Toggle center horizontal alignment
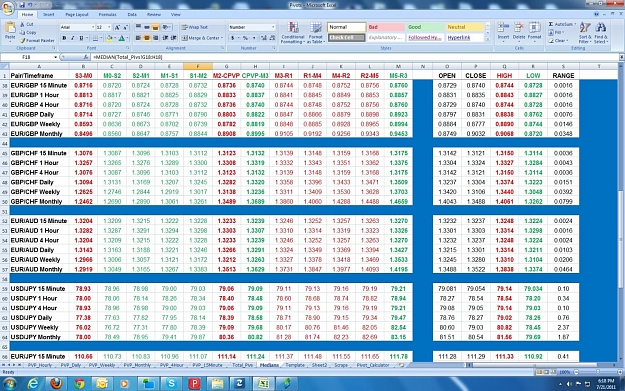 pyautogui.click(x=147, y=38)
